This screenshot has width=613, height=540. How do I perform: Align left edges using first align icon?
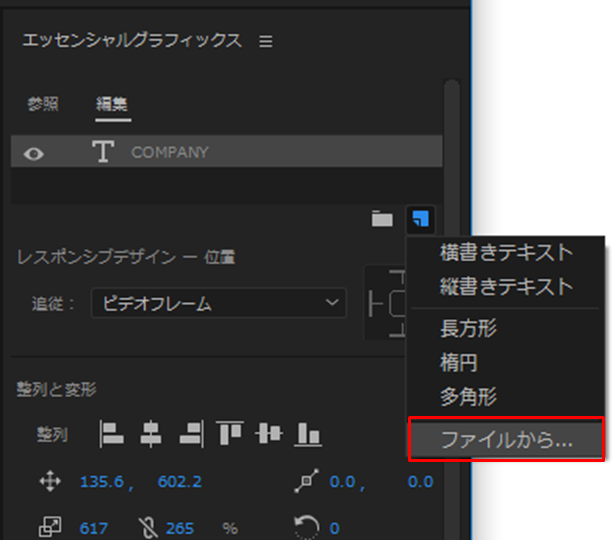[x=111, y=434]
